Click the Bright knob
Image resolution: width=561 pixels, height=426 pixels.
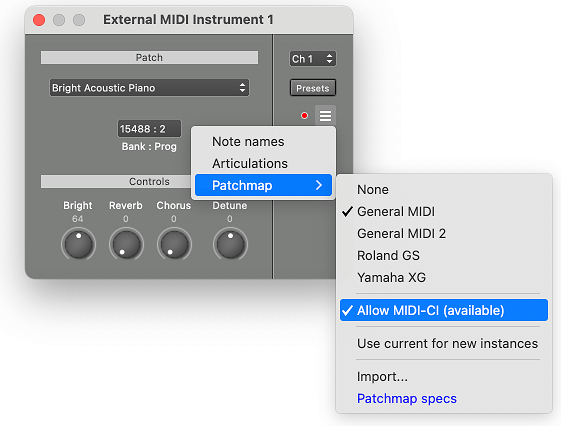(x=78, y=244)
